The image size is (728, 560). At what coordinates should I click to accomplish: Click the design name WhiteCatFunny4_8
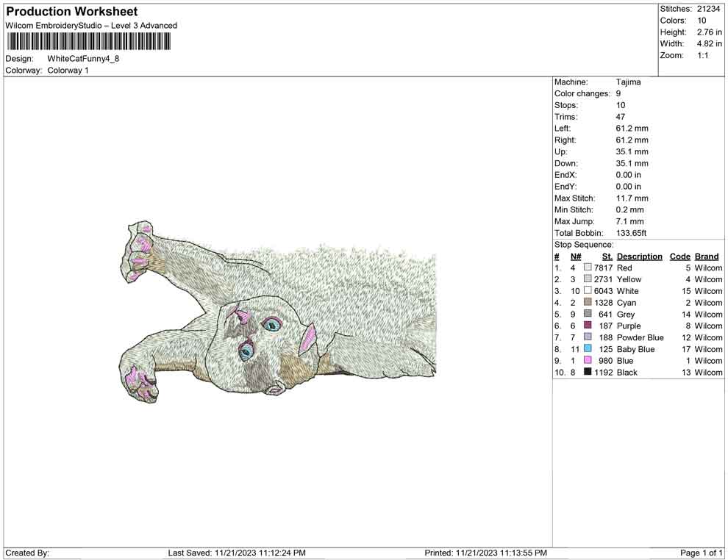83,58
